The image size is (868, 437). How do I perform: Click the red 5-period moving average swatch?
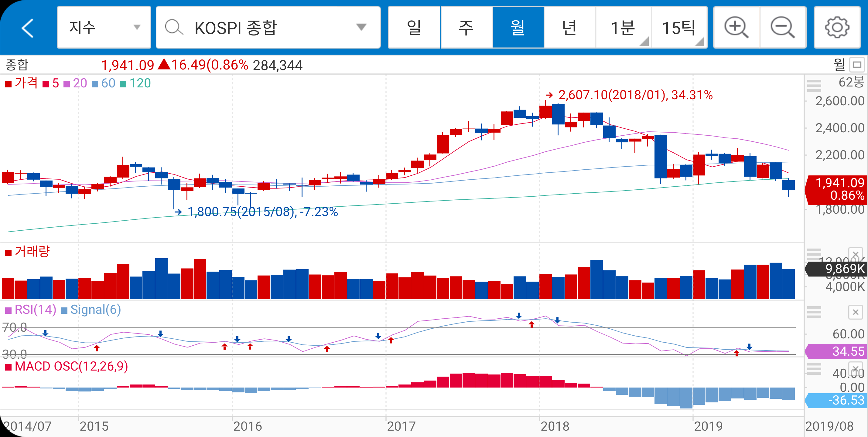coord(46,84)
